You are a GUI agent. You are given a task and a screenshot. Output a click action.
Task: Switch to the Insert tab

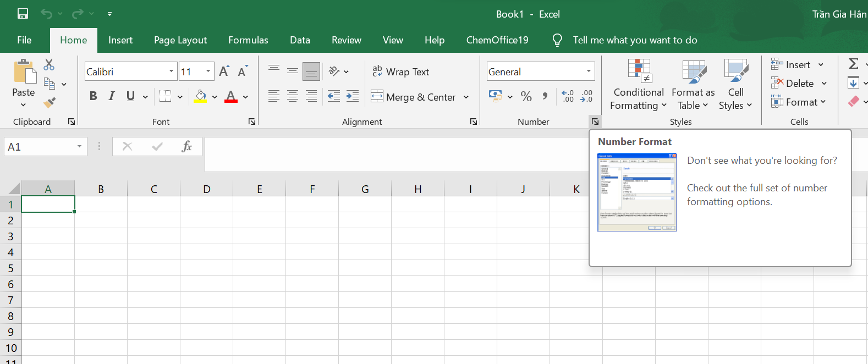pyautogui.click(x=120, y=40)
